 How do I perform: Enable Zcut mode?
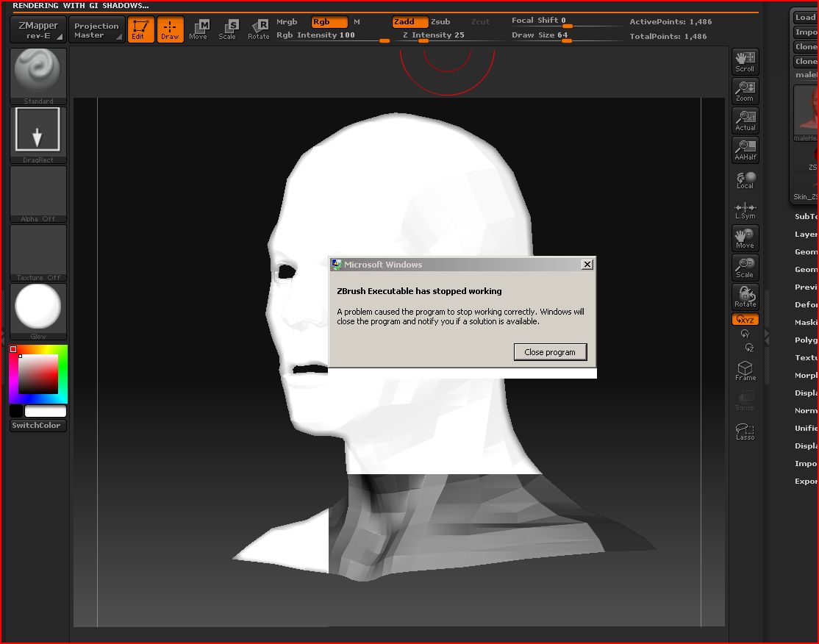click(481, 22)
